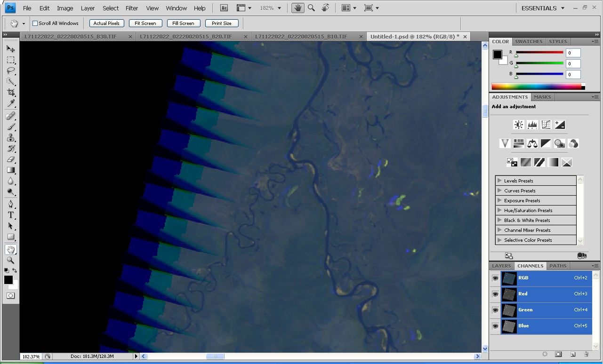Launch Adobe Bridge from top bar
The width and height of the screenshot is (603, 364).
pyautogui.click(x=225, y=8)
